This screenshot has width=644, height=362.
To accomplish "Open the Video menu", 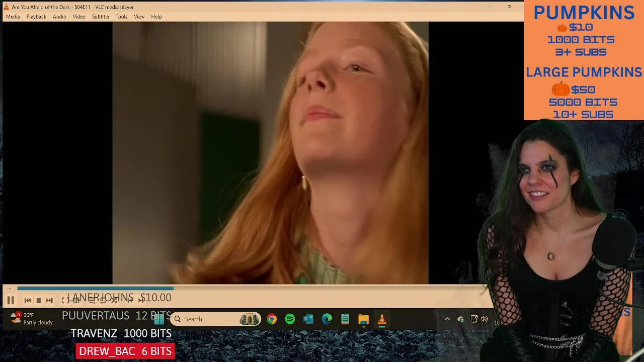I will 79,17.
